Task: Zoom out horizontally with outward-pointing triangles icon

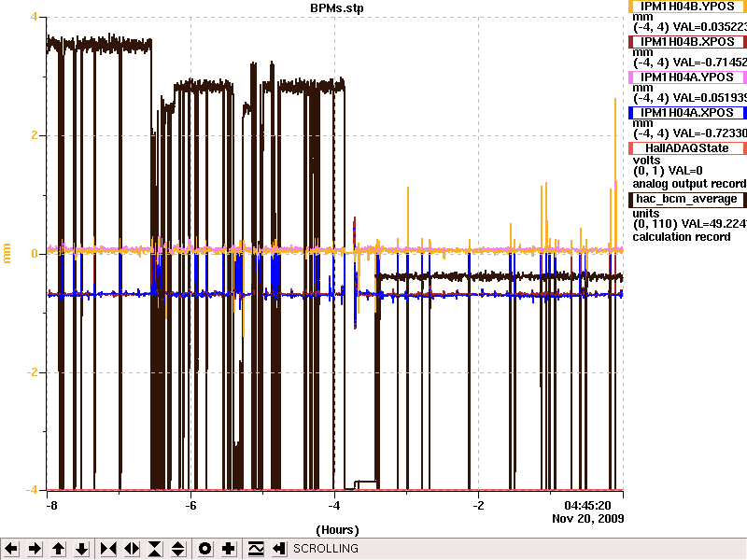Action: coord(132,549)
